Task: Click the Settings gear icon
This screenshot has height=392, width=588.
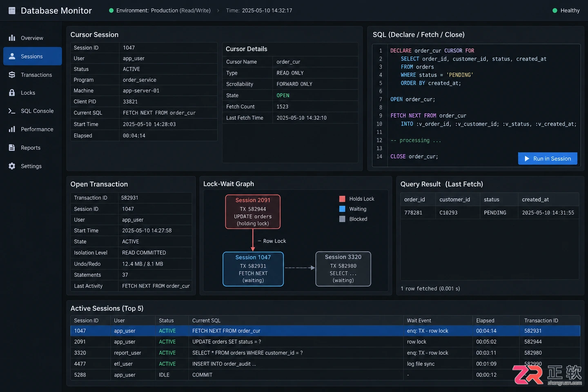Action: [12, 166]
